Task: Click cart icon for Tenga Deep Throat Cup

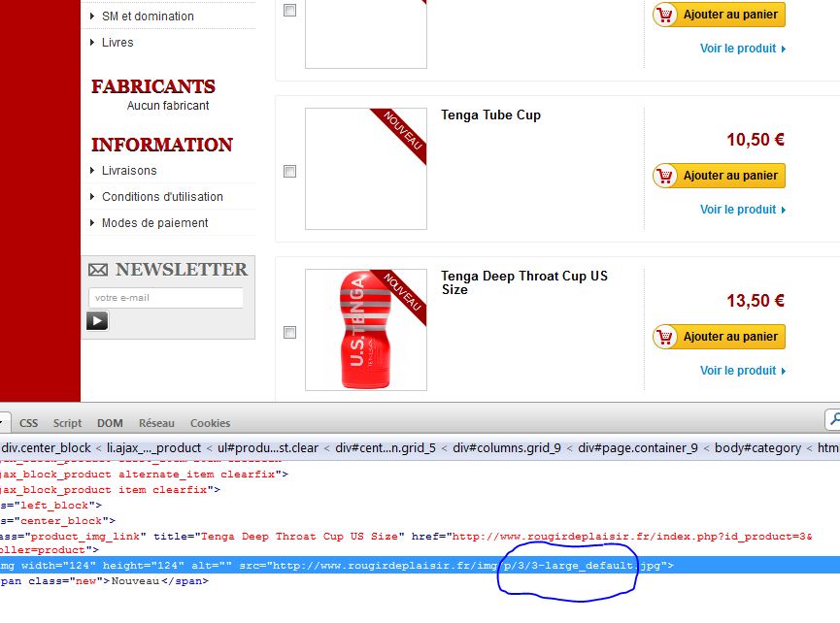Action: 665,337
